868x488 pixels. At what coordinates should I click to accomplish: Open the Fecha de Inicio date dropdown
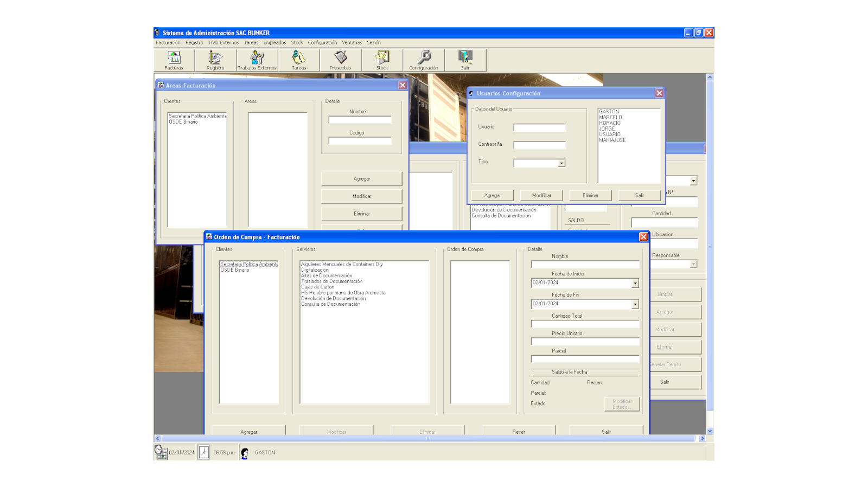point(635,284)
